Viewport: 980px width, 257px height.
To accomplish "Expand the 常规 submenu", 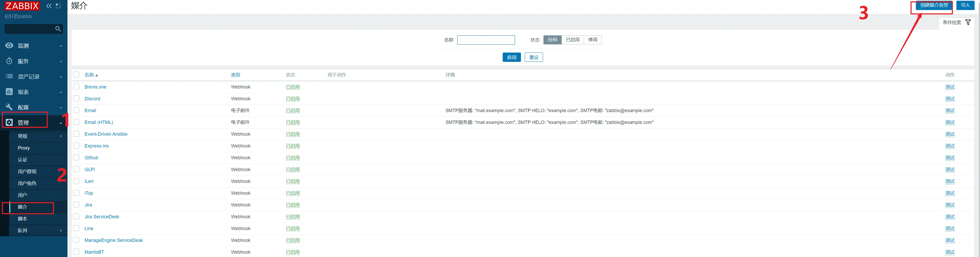I will coord(61,136).
